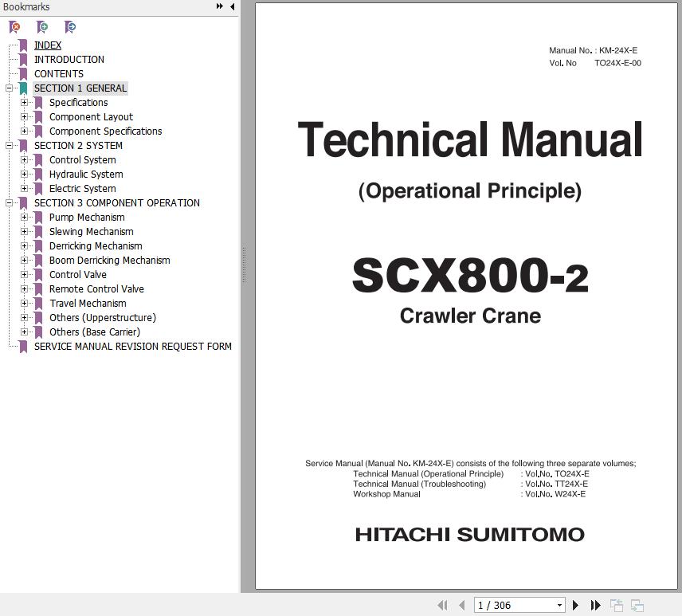Expand the Others (Upperstructure) bookmark
Image resolution: width=682 pixels, height=616 pixels.
point(25,318)
